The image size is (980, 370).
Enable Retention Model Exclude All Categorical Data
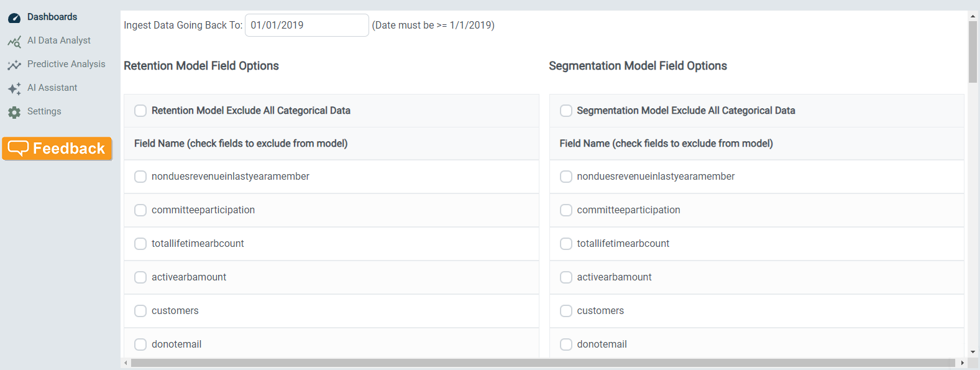coord(140,111)
